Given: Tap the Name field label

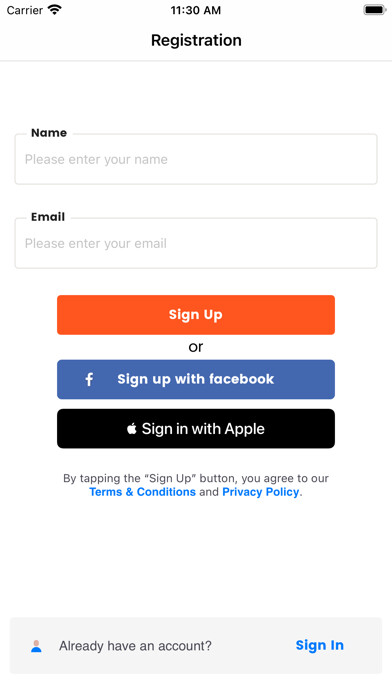Looking at the screenshot, I should (49, 133).
